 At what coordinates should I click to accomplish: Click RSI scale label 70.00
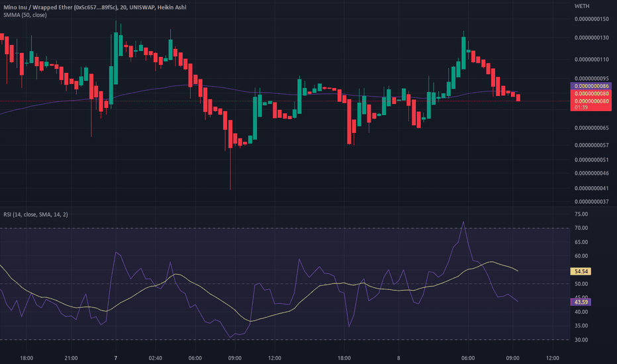coord(581,228)
